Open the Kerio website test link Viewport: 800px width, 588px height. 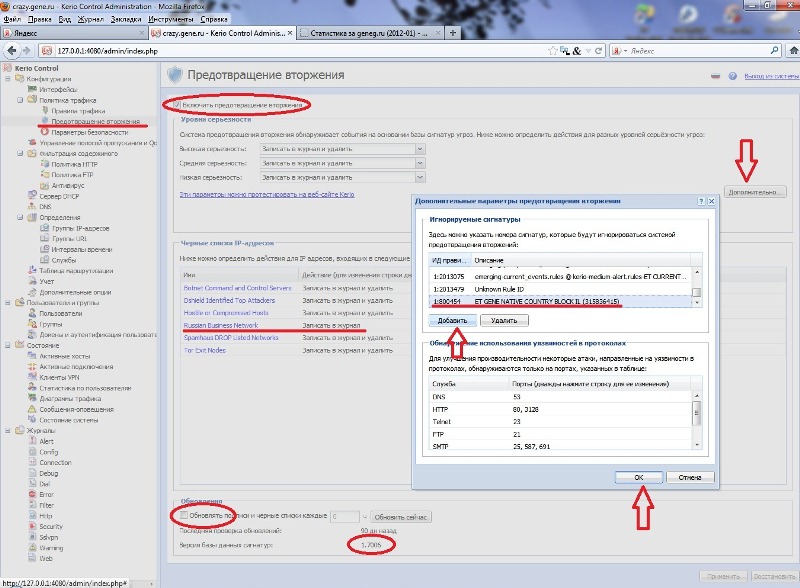(267, 194)
